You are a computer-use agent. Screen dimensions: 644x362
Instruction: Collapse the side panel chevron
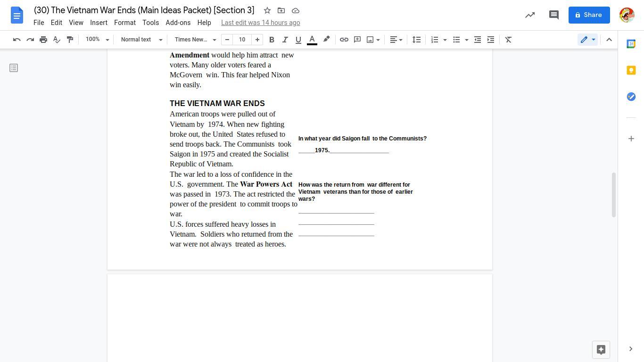click(x=631, y=349)
